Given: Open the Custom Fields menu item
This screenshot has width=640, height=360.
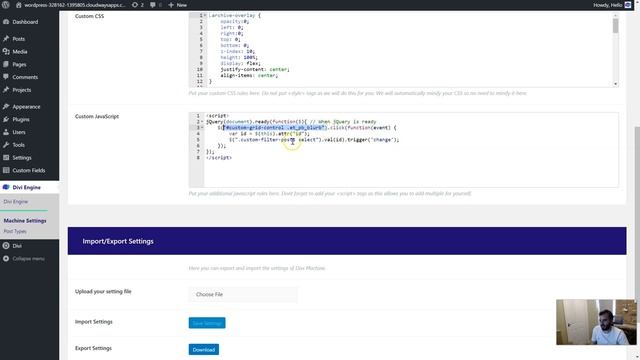Looking at the screenshot, I should 29,170.
